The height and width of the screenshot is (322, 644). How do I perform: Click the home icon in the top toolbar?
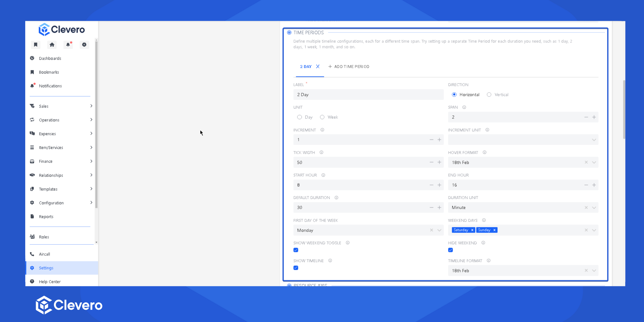pos(52,45)
